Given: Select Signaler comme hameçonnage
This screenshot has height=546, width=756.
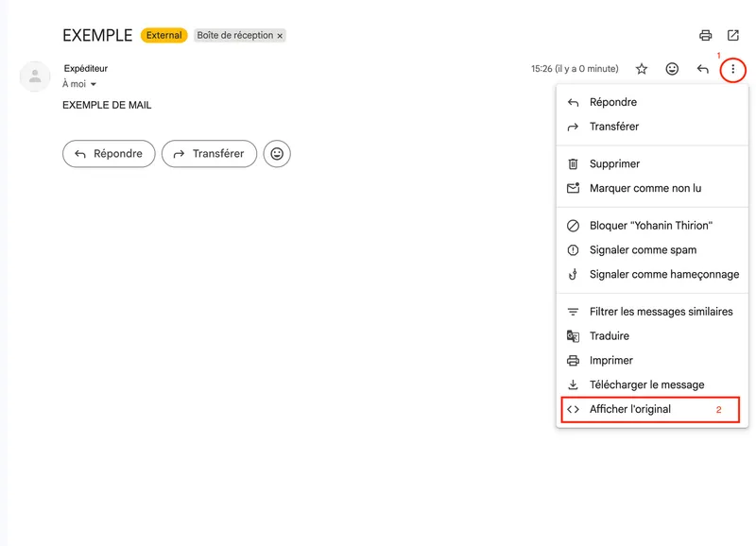Looking at the screenshot, I should (661, 274).
